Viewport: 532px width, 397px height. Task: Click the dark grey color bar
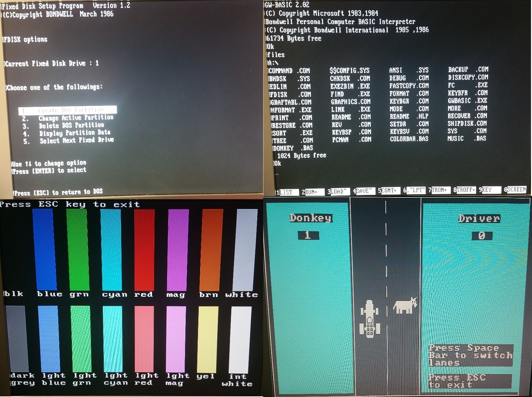[x=17, y=338]
